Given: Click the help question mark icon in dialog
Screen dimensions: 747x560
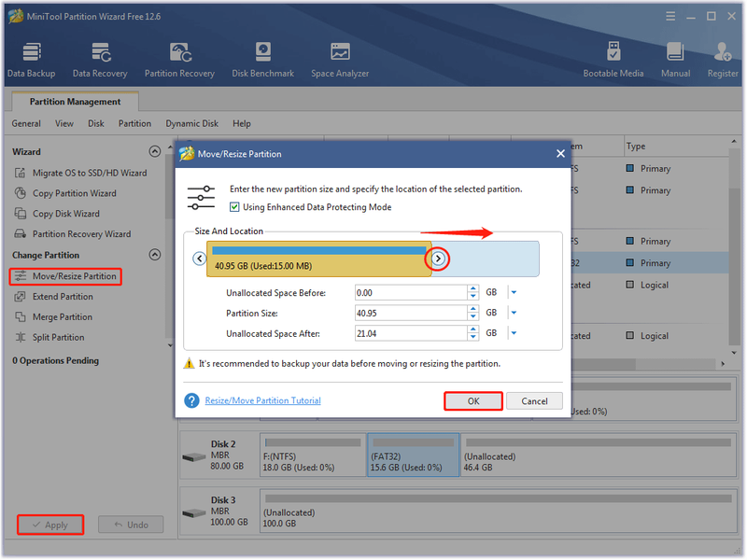Looking at the screenshot, I should point(191,400).
